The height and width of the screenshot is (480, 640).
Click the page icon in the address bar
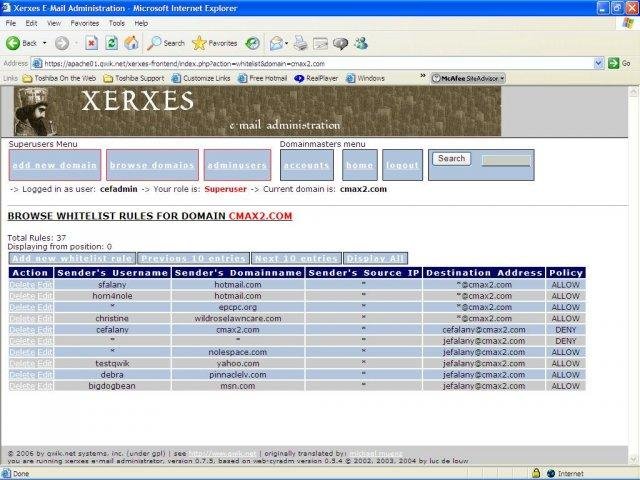point(37,64)
